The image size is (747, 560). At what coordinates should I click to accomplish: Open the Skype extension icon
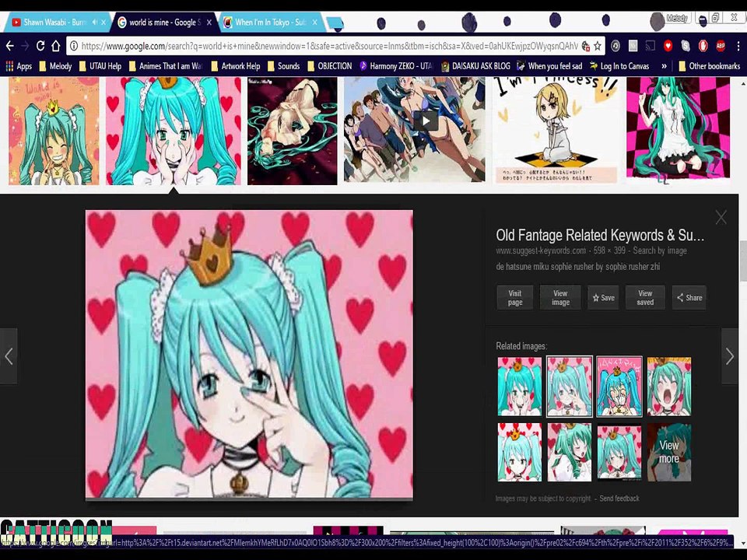coord(685,46)
